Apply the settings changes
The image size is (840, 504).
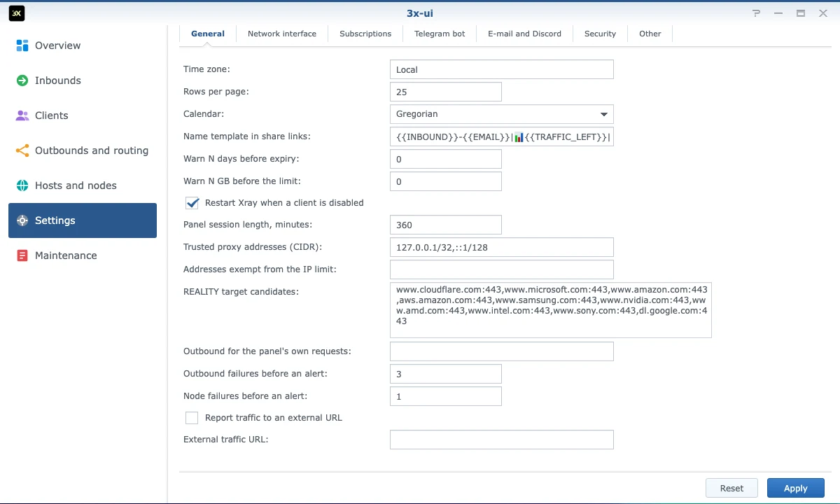tap(796, 489)
